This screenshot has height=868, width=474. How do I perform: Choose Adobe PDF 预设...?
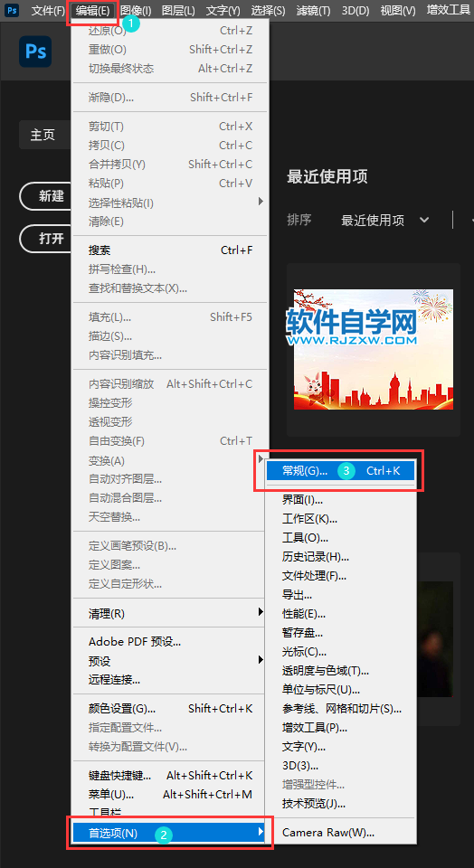click(170, 642)
